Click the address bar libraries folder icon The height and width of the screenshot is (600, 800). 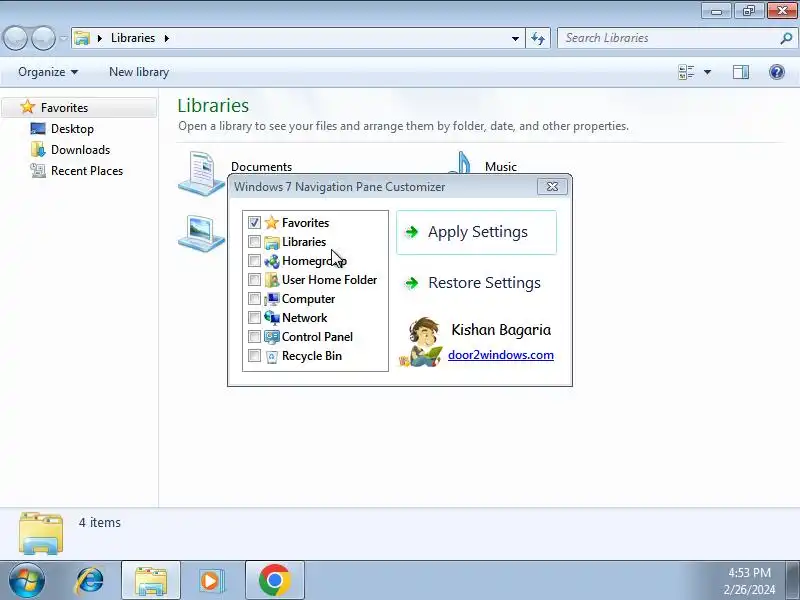pos(82,38)
